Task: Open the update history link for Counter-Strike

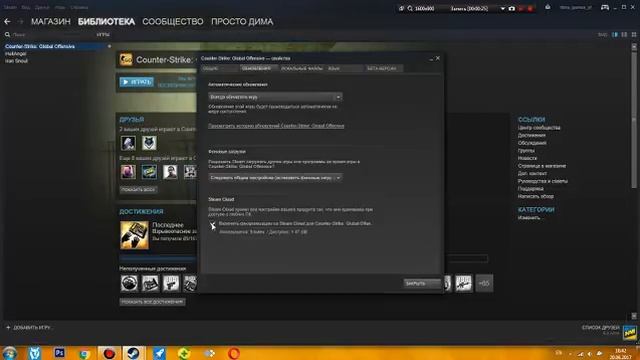Action: (x=276, y=126)
